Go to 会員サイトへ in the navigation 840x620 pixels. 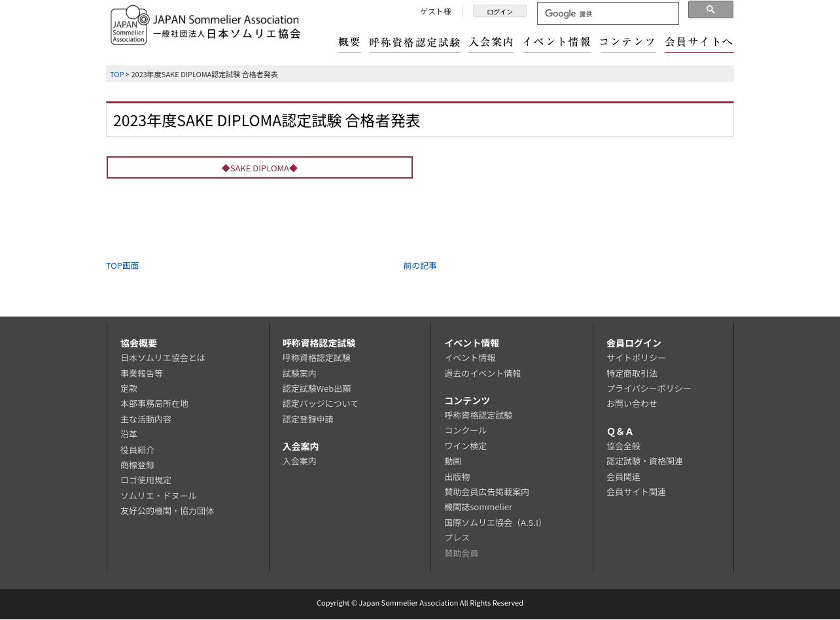click(699, 43)
